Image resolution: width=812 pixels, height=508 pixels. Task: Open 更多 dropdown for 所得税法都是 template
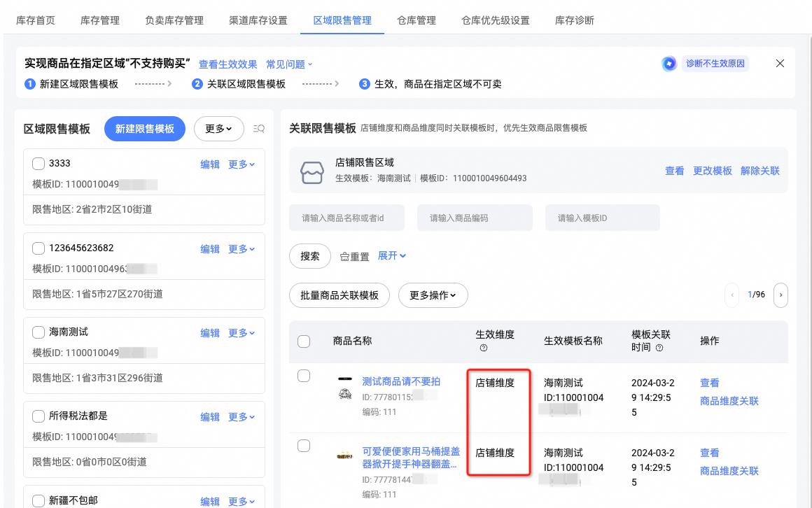click(241, 417)
